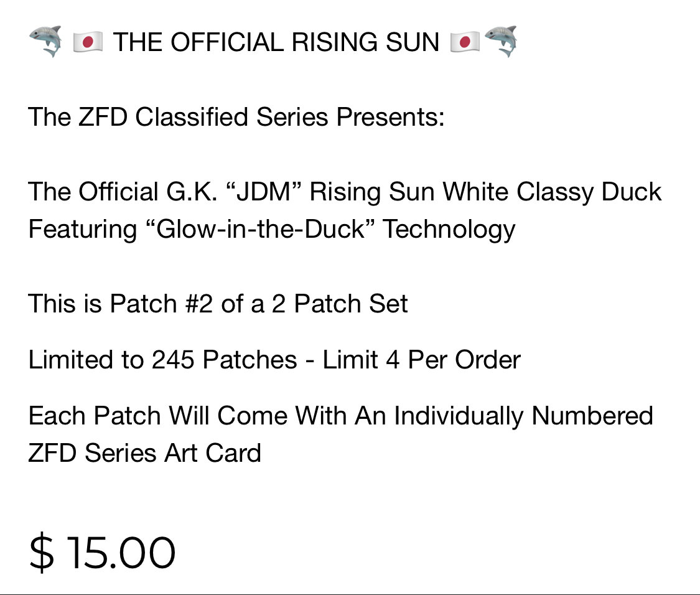Click the left shark emoji

(x=45, y=42)
